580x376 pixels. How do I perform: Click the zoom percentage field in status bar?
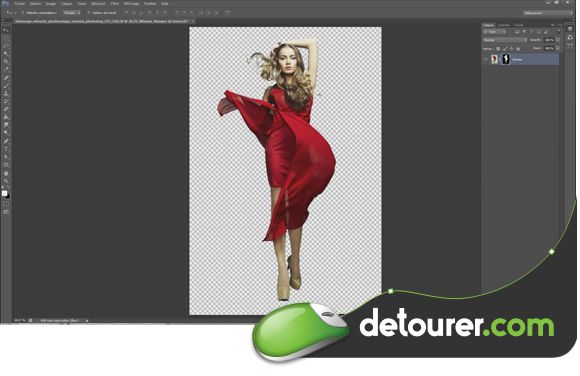point(20,320)
